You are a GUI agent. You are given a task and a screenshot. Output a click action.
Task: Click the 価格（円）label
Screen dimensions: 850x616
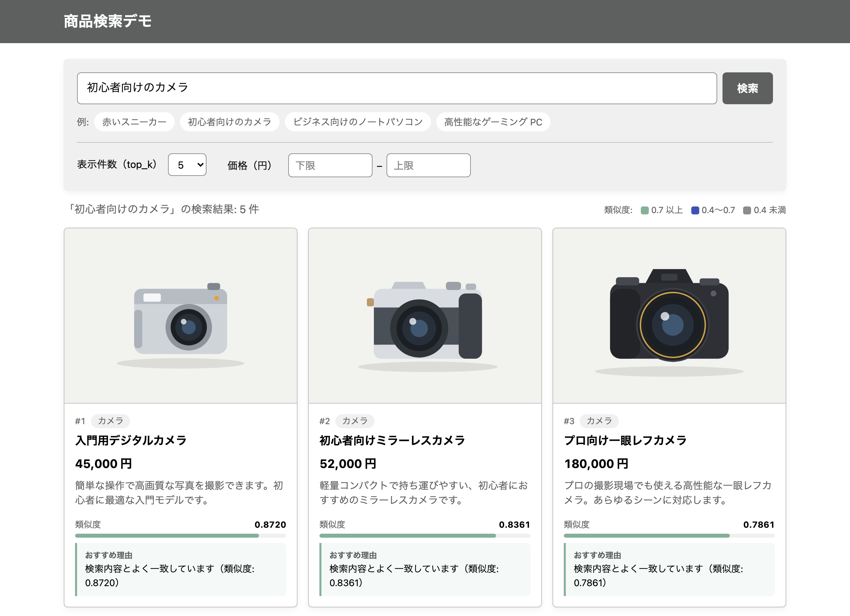click(x=250, y=165)
